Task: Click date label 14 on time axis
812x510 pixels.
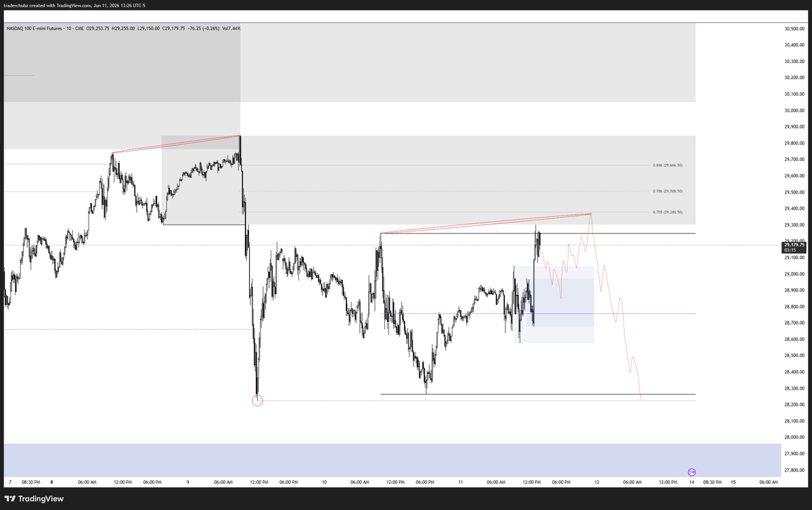Action: (692, 482)
